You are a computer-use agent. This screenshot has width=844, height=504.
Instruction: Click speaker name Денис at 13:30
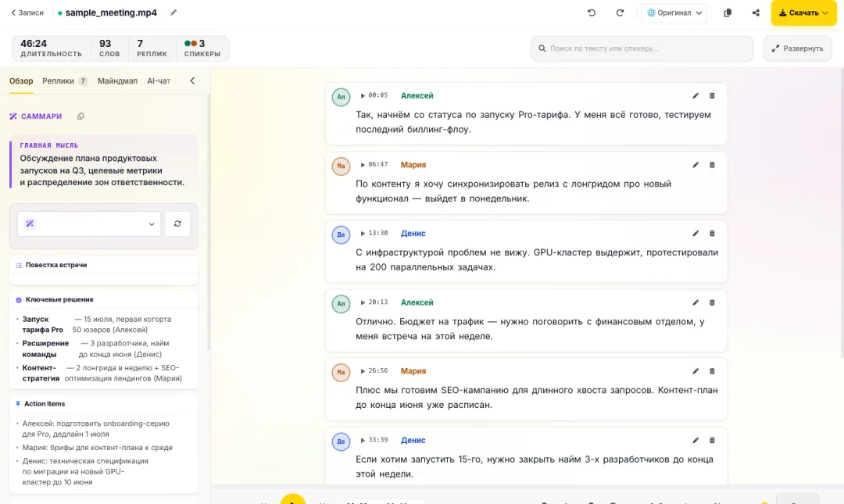click(x=413, y=233)
